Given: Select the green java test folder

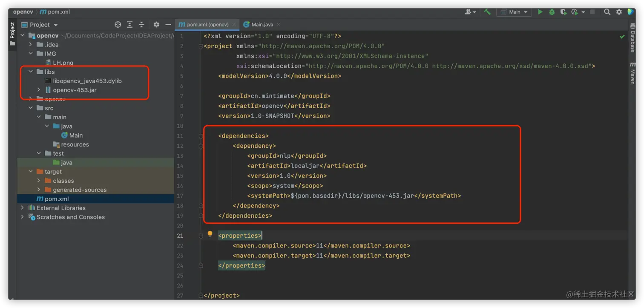Looking at the screenshot, I should [x=63, y=162].
